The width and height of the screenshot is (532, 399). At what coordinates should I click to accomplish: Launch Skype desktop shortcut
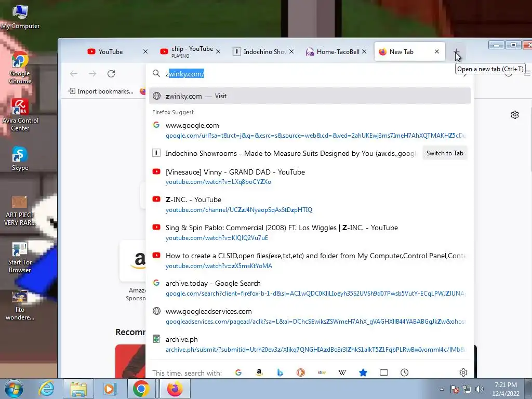(20, 158)
